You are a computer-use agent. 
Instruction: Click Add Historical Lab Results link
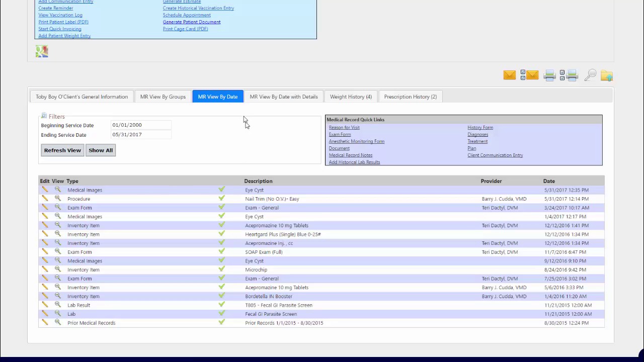[354, 162]
